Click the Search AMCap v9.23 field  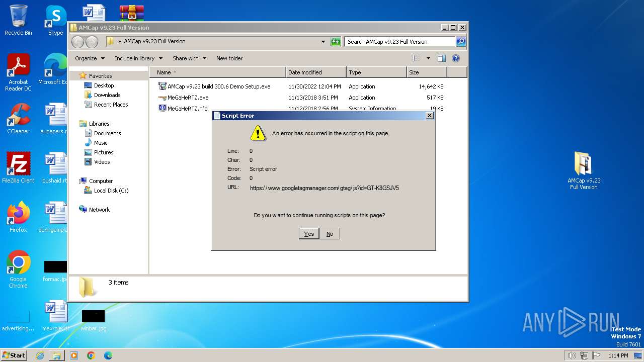[x=400, y=42]
